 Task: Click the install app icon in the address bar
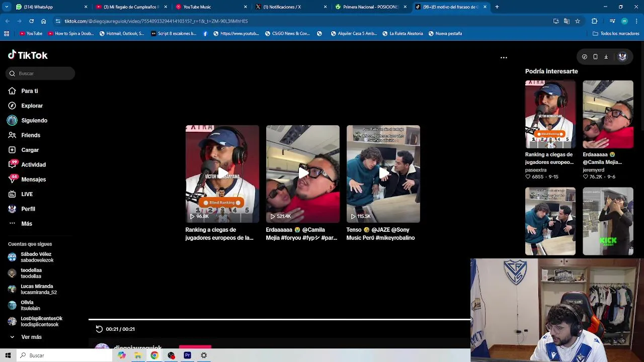pos(556,21)
